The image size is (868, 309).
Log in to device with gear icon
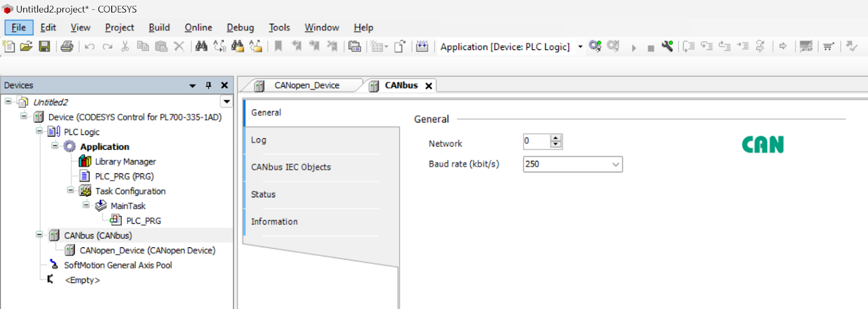pyautogui.click(x=595, y=46)
